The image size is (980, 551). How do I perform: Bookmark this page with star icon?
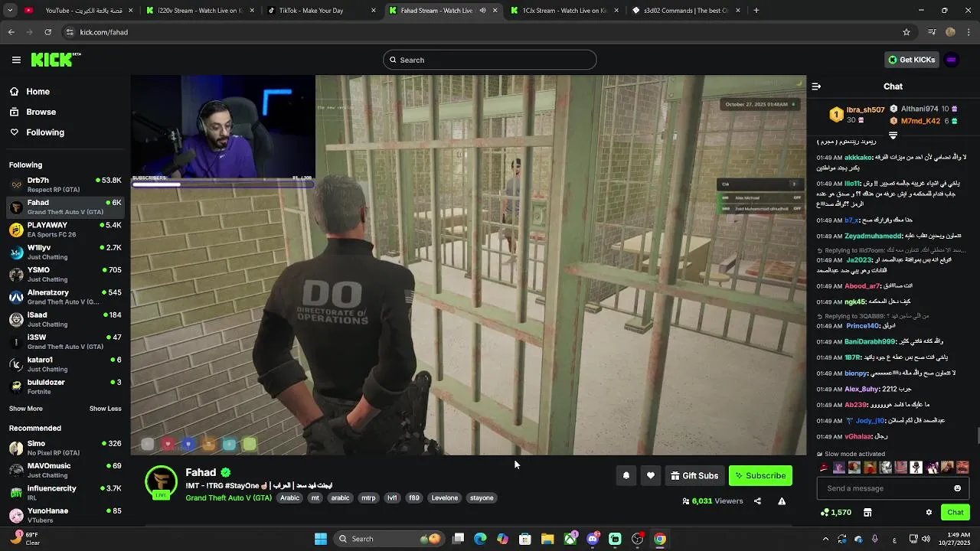tap(906, 32)
